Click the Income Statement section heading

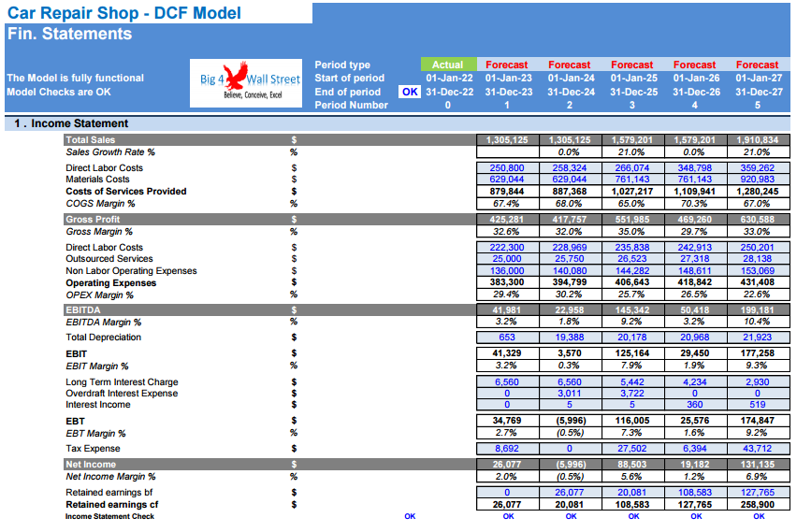point(71,123)
